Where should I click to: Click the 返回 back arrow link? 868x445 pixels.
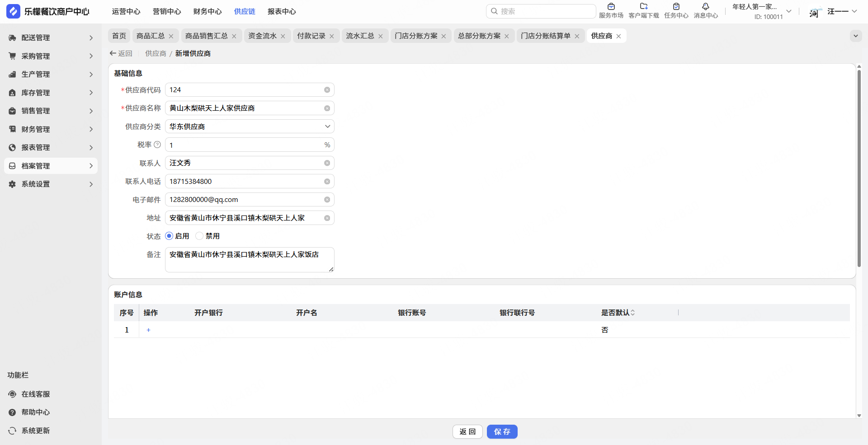[x=121, y=53]
